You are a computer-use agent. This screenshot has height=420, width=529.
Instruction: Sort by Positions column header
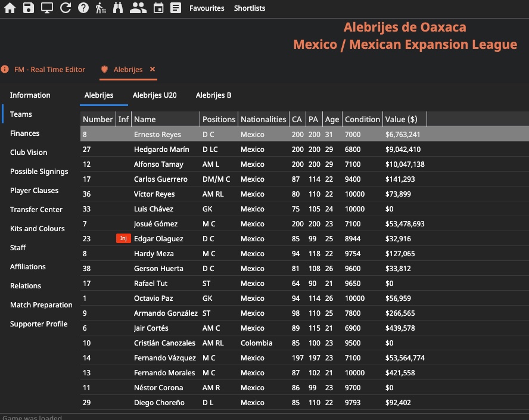tap(219, 119)
